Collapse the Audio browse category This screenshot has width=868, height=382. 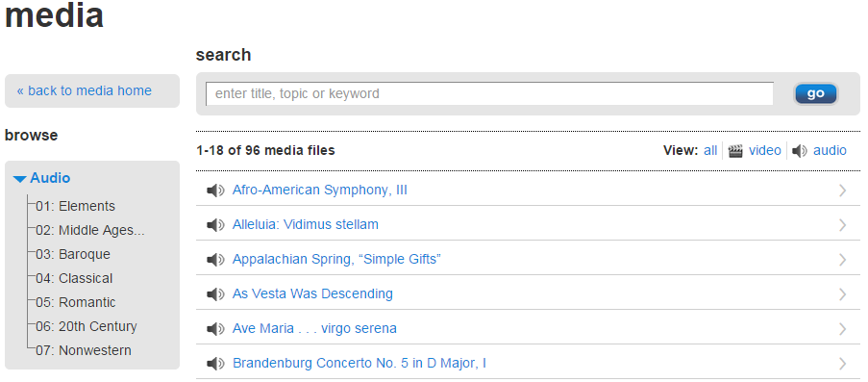pyautogui.click(x=42, y=178)
